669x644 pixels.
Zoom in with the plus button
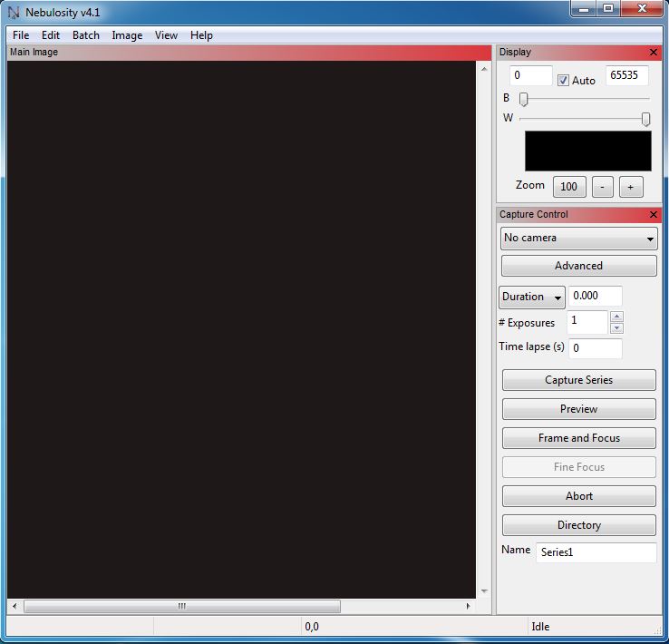631,187
